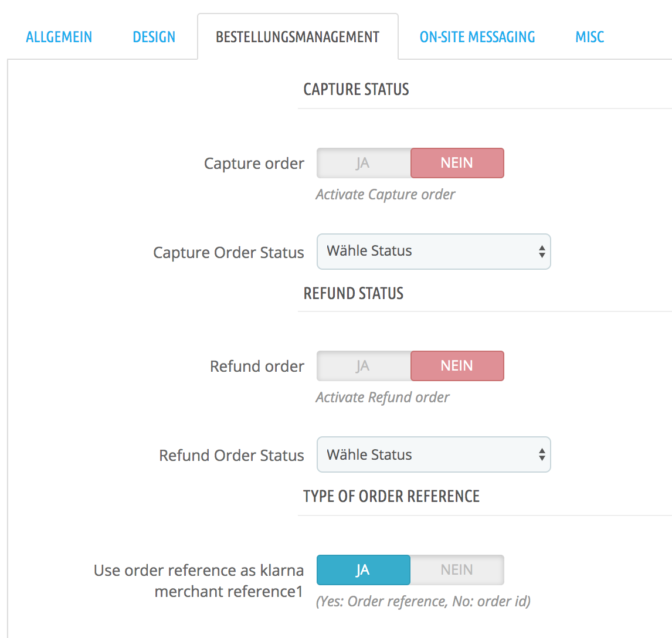Set order reference option to JA
The image size is (672, 638).
(363, 570)
